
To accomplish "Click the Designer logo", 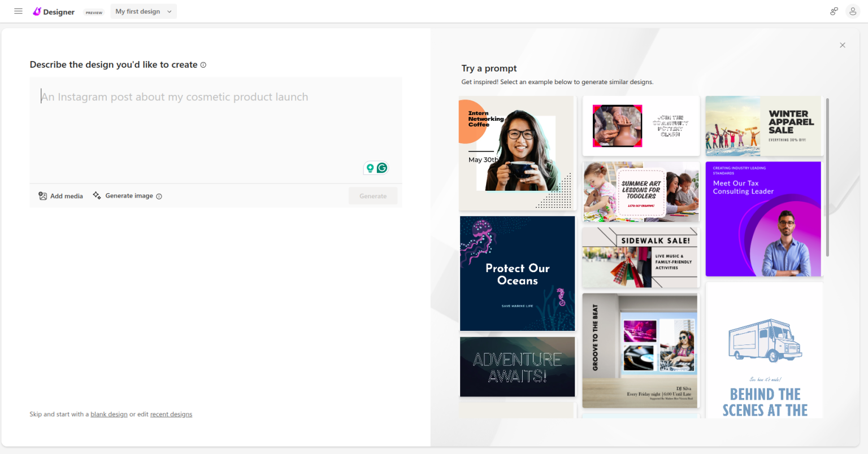I will [54, 11].
